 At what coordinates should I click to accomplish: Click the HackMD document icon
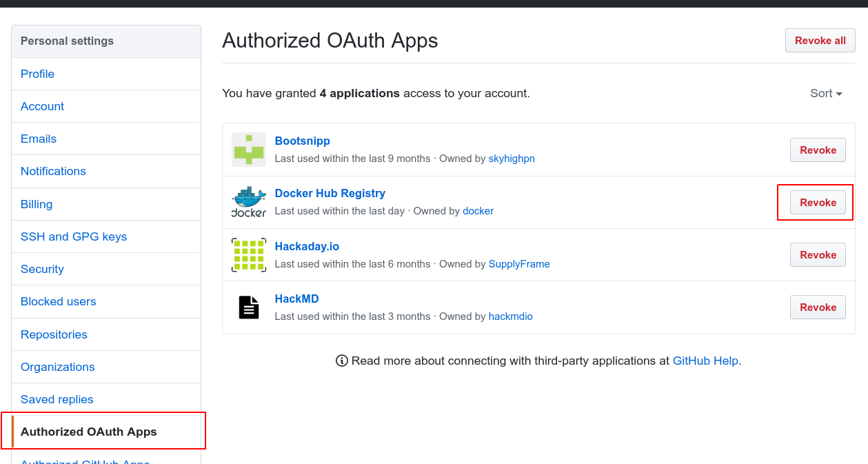248,307
